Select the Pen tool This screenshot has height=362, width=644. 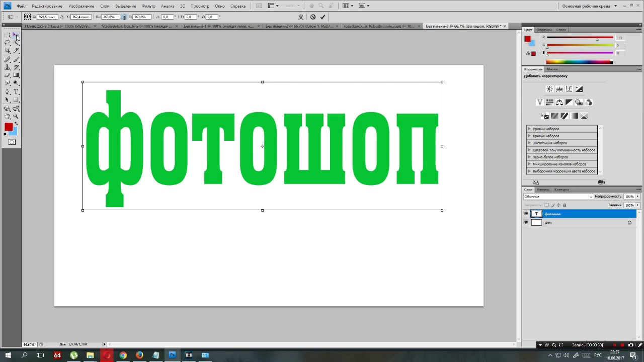point(7,92)
